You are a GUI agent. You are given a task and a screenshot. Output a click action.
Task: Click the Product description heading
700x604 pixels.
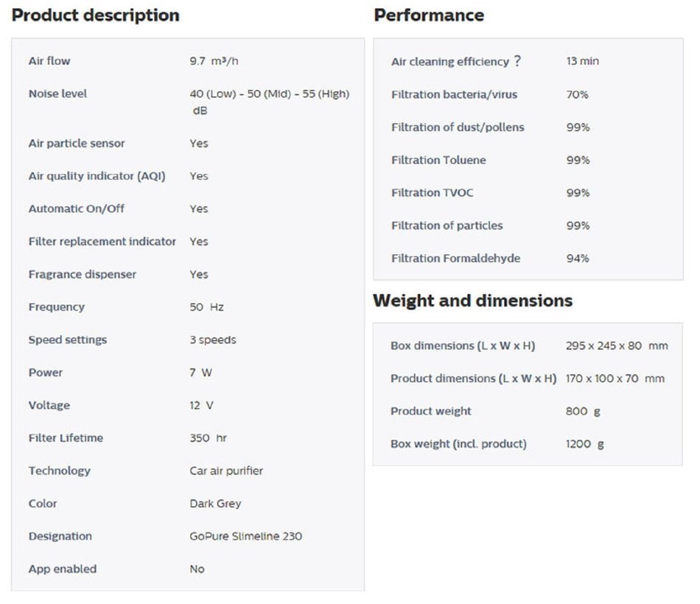96,15
